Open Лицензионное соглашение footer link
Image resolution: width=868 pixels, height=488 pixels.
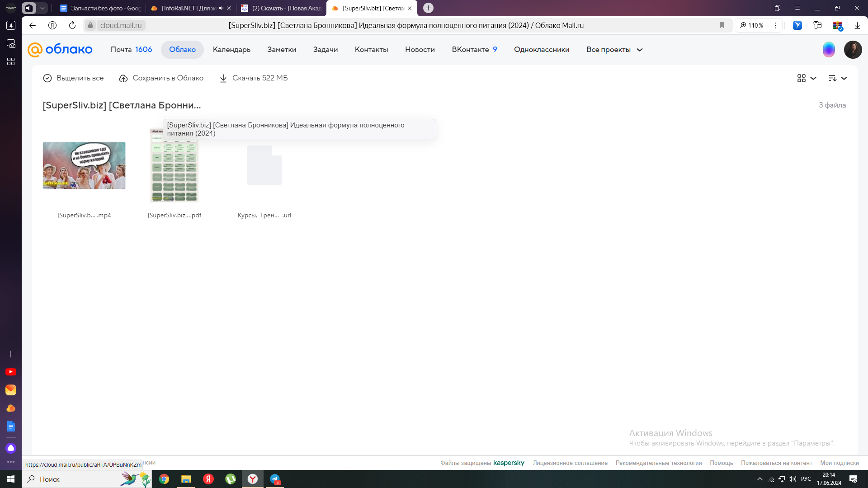tap(570, 463)
